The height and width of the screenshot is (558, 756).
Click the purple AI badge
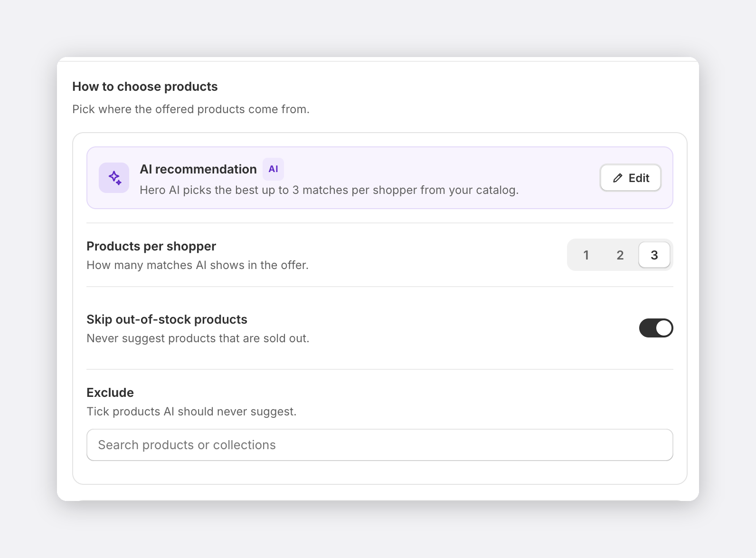click(x=273, y=169)
